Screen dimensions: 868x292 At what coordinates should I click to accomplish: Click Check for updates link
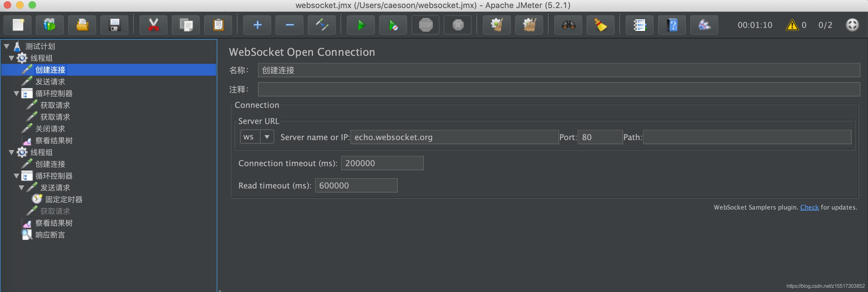pos(809,207)
